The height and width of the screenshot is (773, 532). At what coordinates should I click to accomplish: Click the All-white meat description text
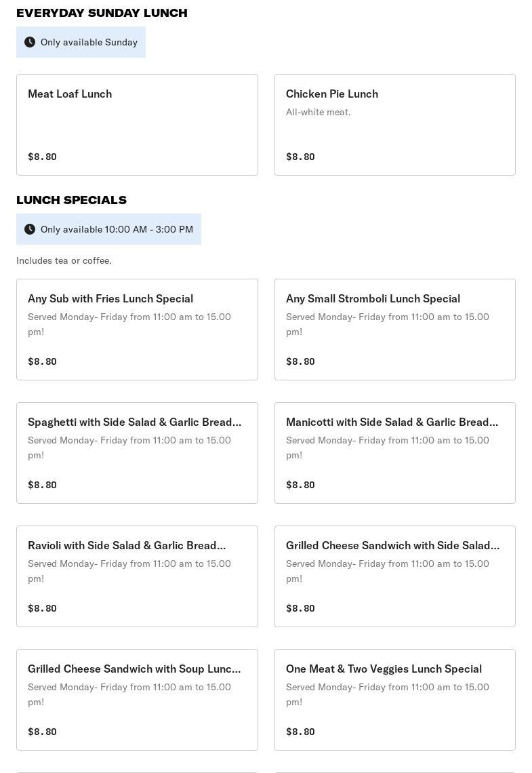click(319, 112)
